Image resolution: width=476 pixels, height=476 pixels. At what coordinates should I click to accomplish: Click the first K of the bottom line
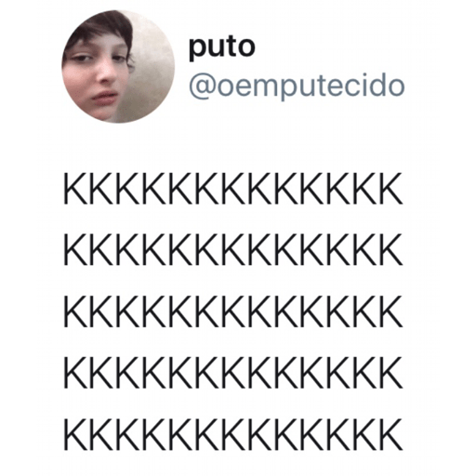coord(76,434)
